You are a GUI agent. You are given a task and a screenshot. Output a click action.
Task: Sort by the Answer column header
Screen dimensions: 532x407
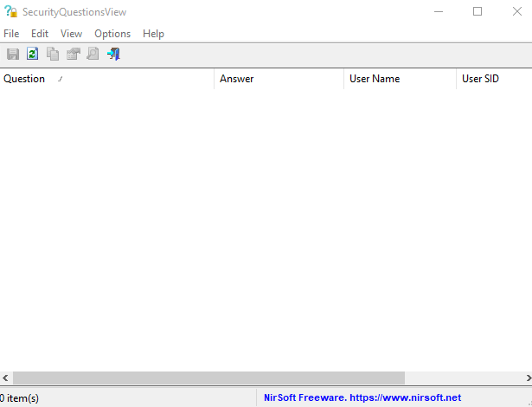[279, 79]
